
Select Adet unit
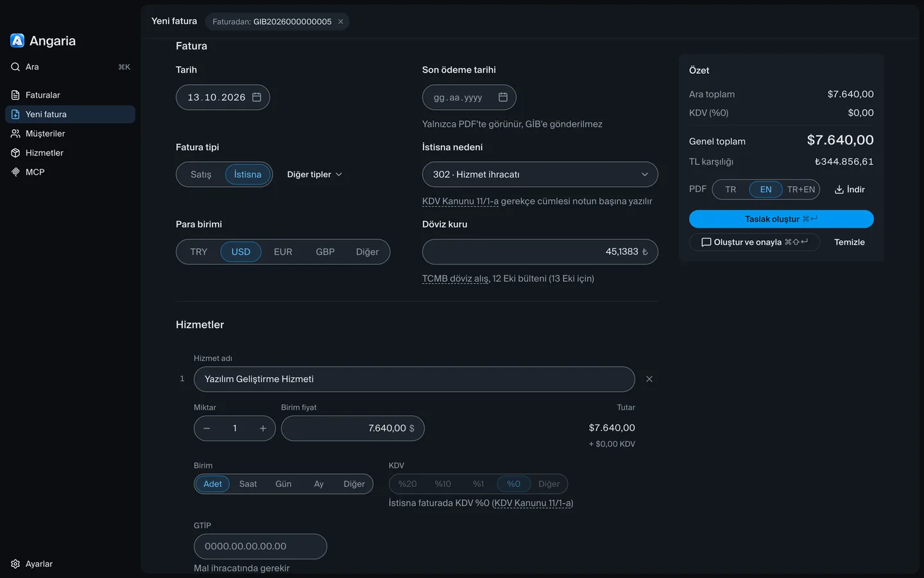[212, 484]
